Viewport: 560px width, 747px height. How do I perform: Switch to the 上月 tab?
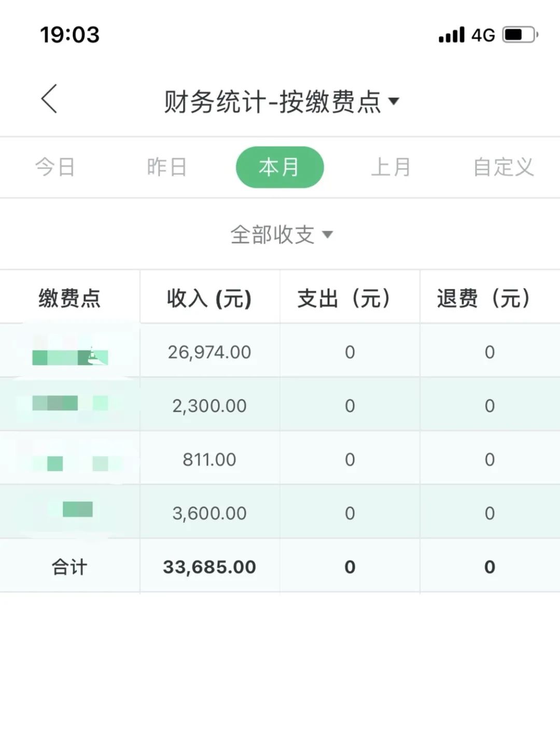pyautogui.click(x=393, y=166)
